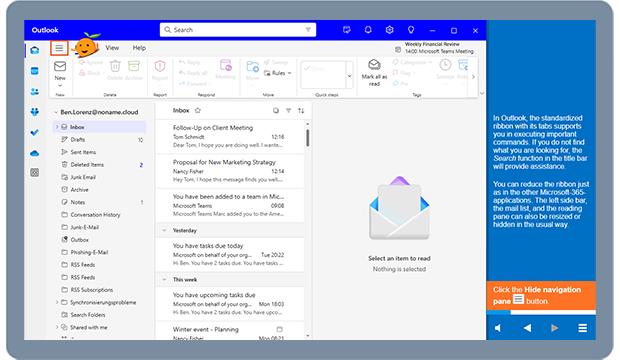Click the Report shield ribbon icon

pyautogui.click(x=160, y=66)
